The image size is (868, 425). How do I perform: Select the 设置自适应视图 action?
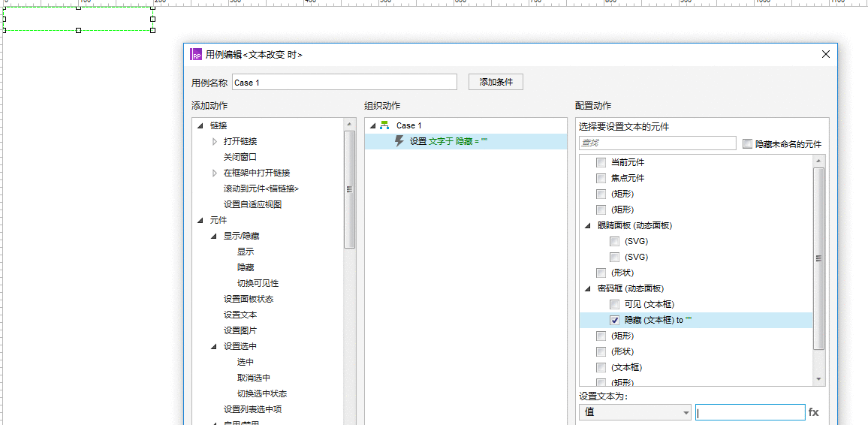(x=253, y=205)
